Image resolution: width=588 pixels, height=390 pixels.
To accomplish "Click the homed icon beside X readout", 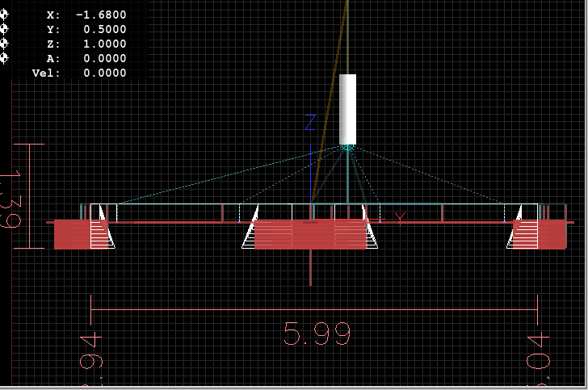I will 4,15.
